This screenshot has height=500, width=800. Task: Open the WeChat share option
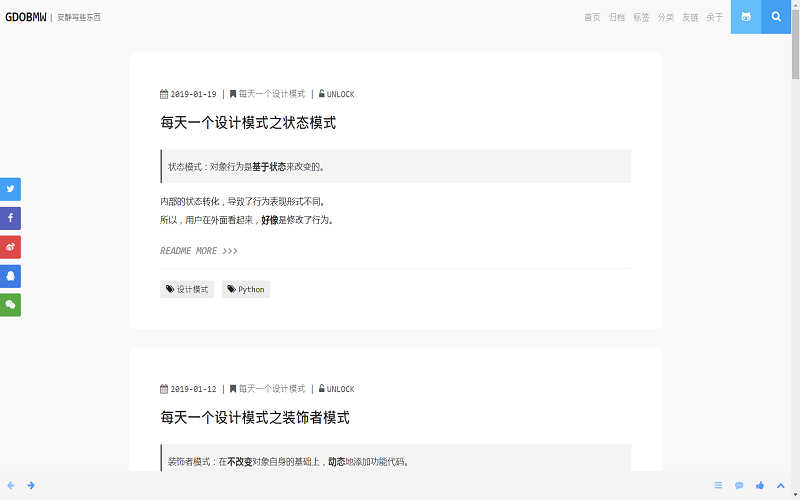(x=10, y=305)
